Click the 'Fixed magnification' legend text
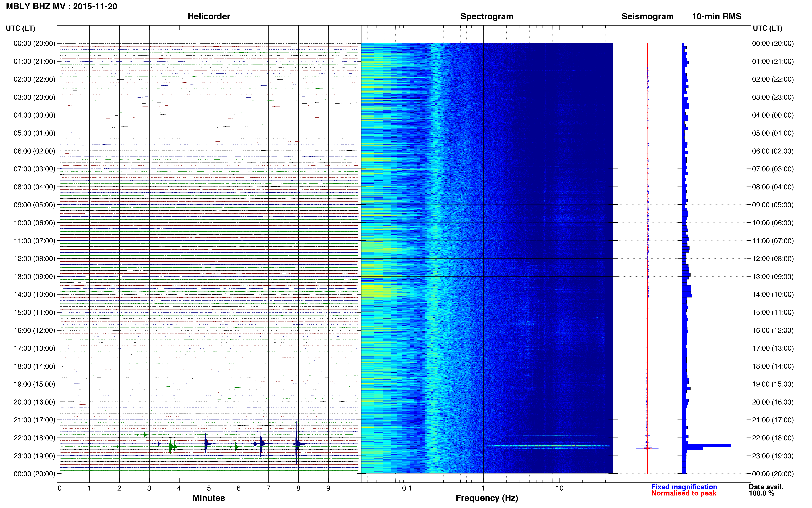812x508 pixels. pos(684,487)
